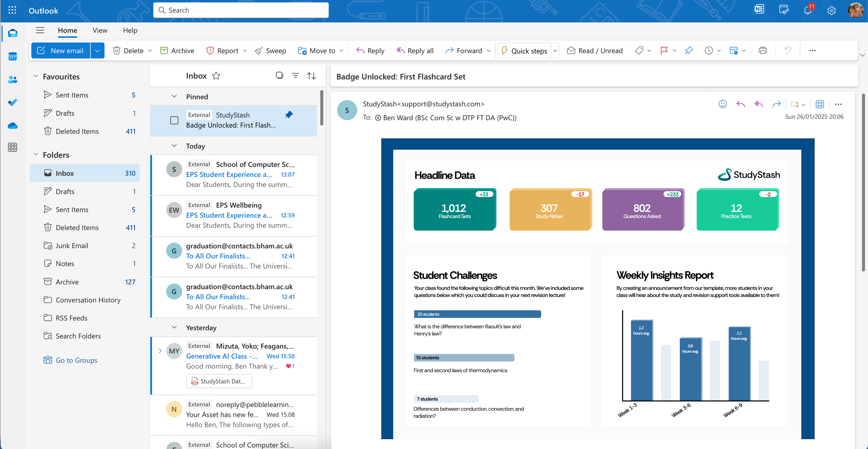Tick the StudyStash message checkbox

[x=174, y=120]
